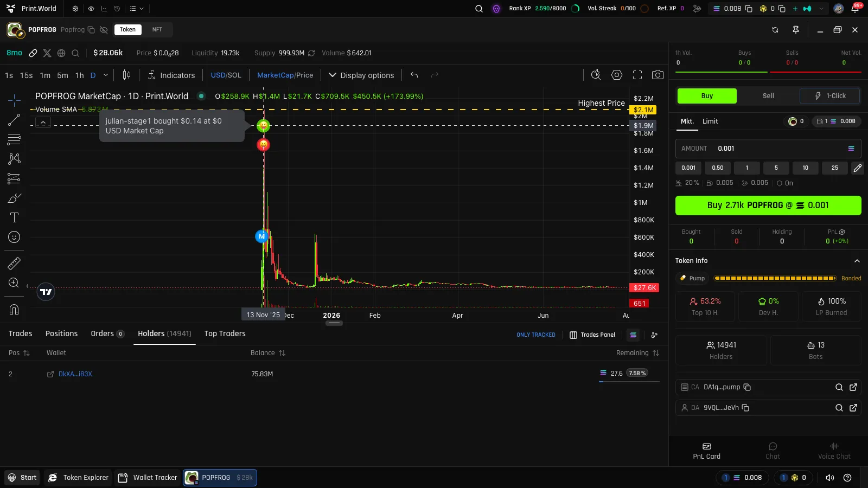Undo the last chart action
This screenshot has height=488, width=868.
pyautogui.click(x=414, y=75)
